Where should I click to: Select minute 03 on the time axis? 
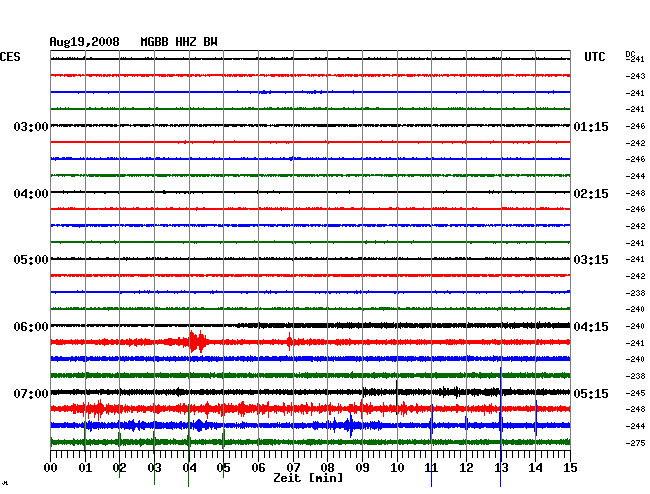tap(154, 468)
